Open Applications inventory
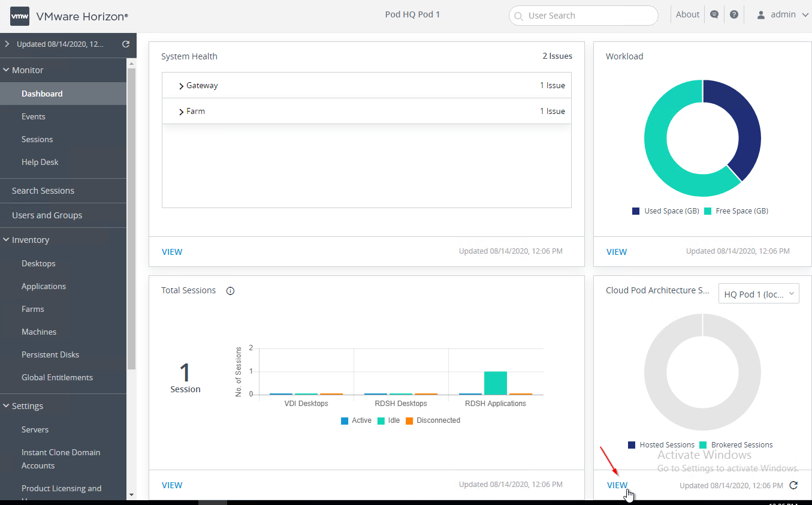The height and width of the screenshot is (505, 812). point(44,286)
